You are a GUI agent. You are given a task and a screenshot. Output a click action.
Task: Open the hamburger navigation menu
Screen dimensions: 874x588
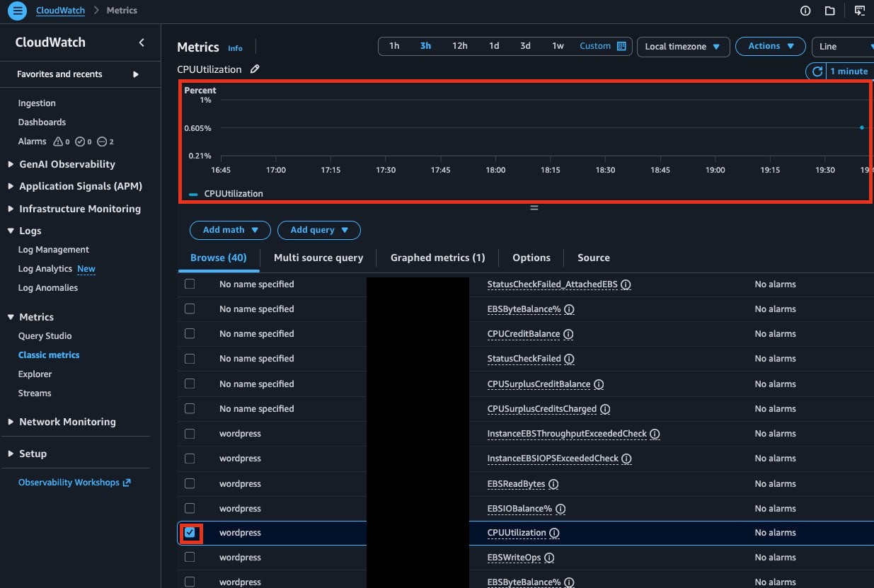(18, 11)
